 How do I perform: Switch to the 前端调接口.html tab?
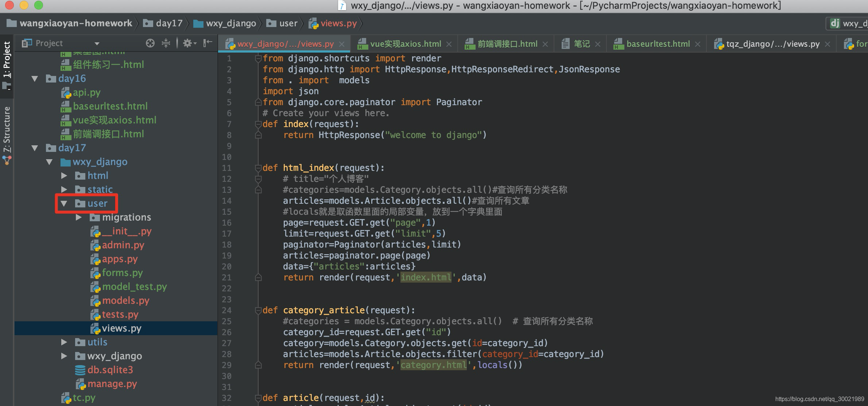point(507,44)
